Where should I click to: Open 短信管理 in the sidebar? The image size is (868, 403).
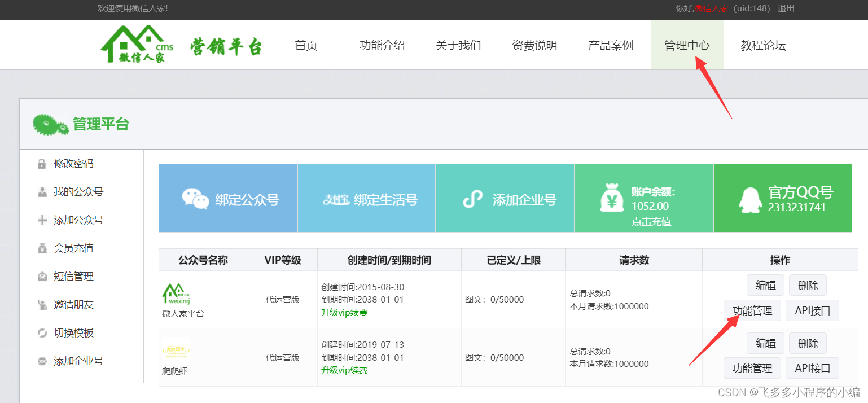[x=73, y=277]
